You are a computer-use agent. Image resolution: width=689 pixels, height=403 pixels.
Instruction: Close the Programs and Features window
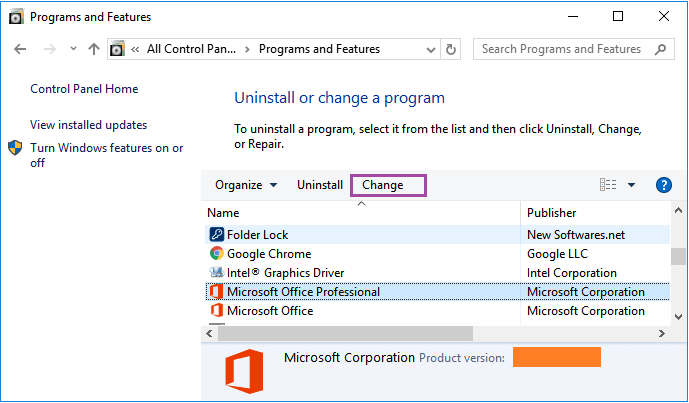[664, 17]
